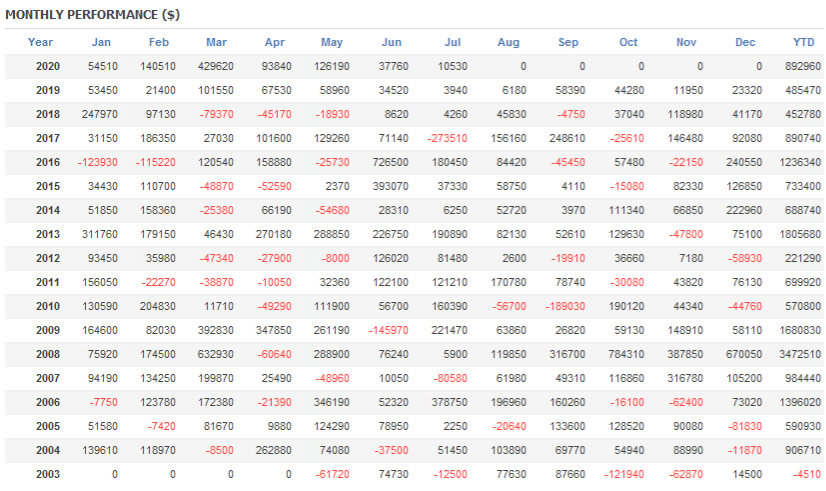Click the Sep column header
The width and height of the screenshot is (826, 491).
pyautogui.click(x=568, y=42)
